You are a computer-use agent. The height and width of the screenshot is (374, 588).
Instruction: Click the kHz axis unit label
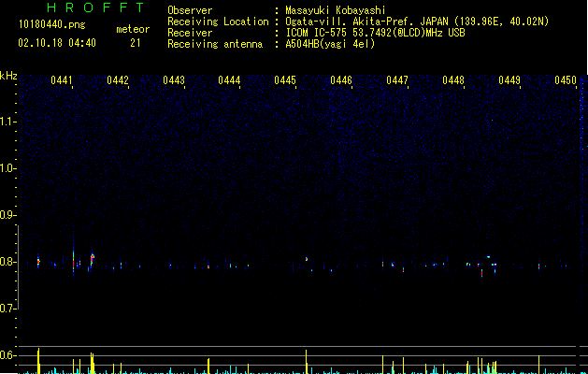[8, 76]
